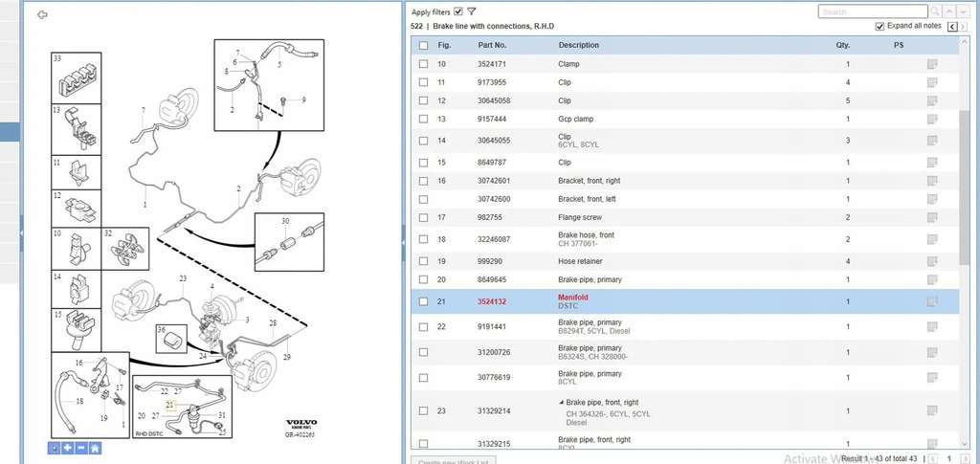Viewport: 980px width, 464px height.
Task: Open the note icon for Manifold 3524132
Action: 932,301
